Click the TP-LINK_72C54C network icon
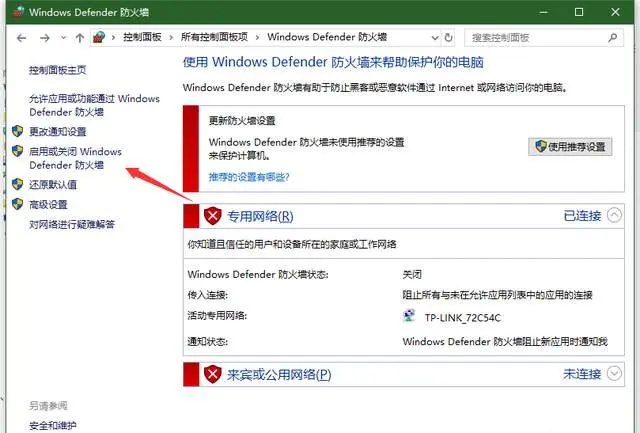The height and width of the screenshot is (433, 640). tap(409, 315)
